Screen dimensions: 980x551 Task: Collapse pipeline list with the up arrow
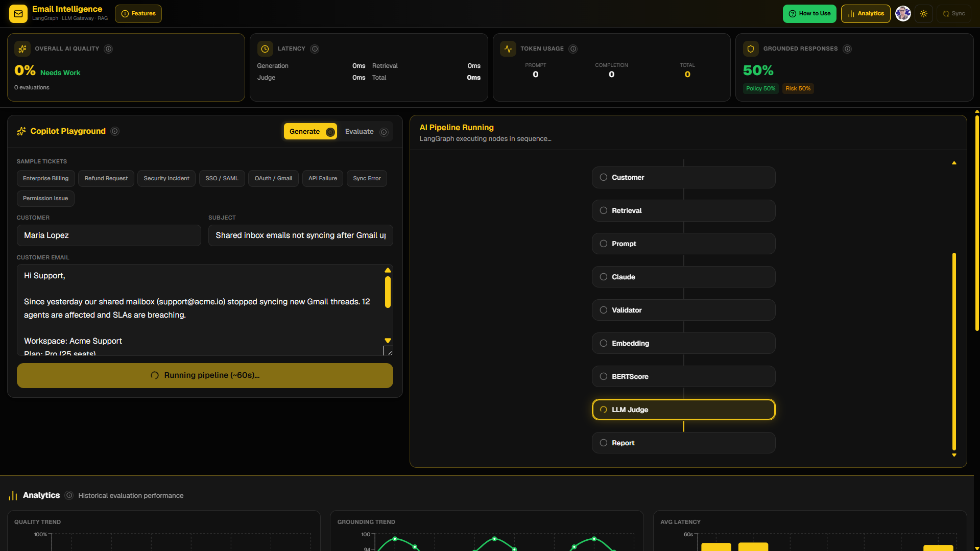[x=954, y=163]
